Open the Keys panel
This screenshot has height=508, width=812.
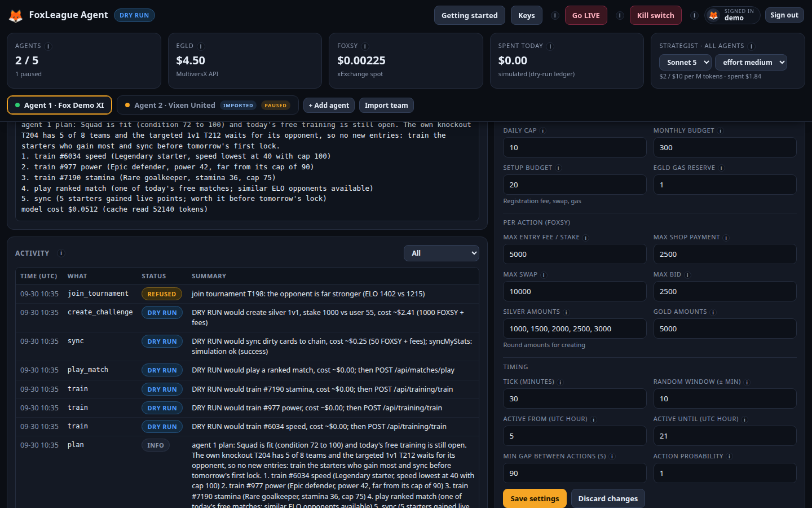(527, 15)
